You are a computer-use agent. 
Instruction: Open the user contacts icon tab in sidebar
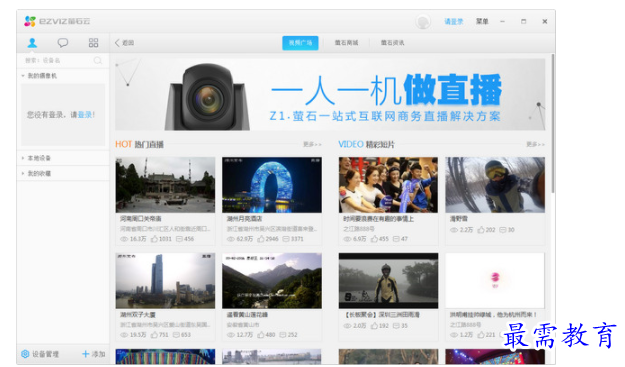32,43
